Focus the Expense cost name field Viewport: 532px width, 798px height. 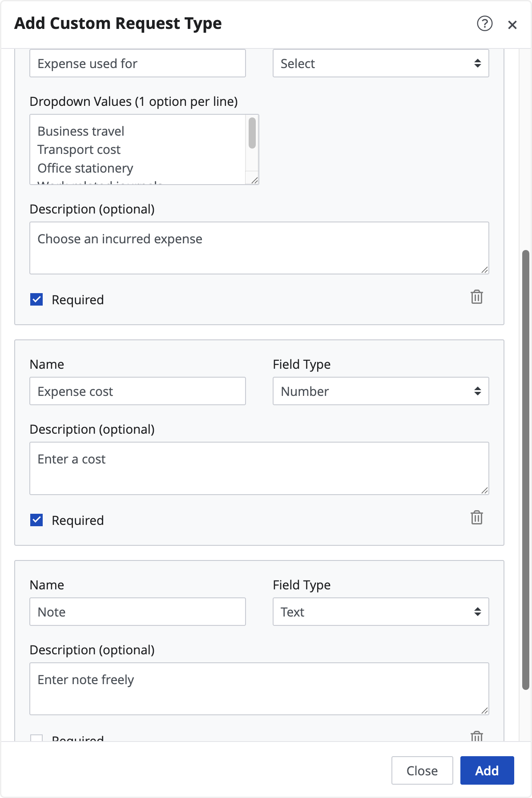pyautogui.click(x=137, y=391)
